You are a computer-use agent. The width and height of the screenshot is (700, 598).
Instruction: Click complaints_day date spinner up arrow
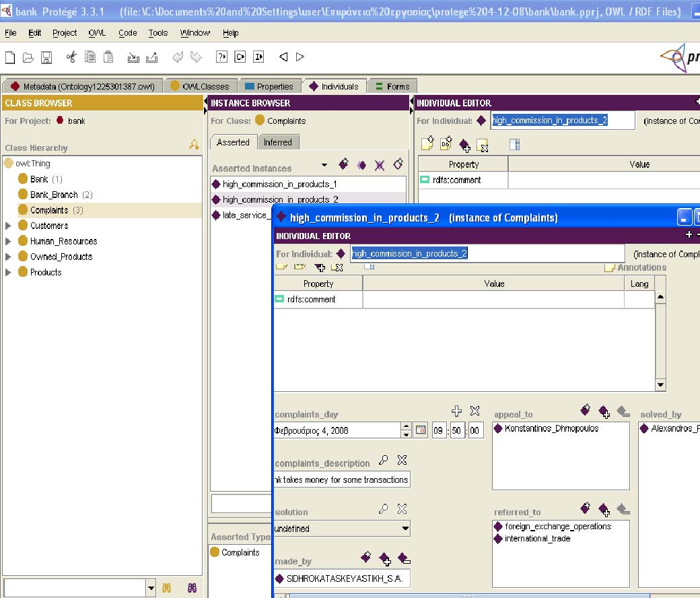click(x=406, y=426)
